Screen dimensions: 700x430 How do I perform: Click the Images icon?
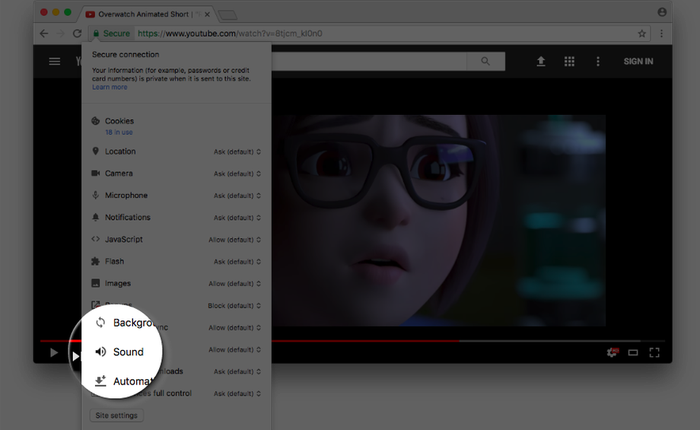point(95,283)
